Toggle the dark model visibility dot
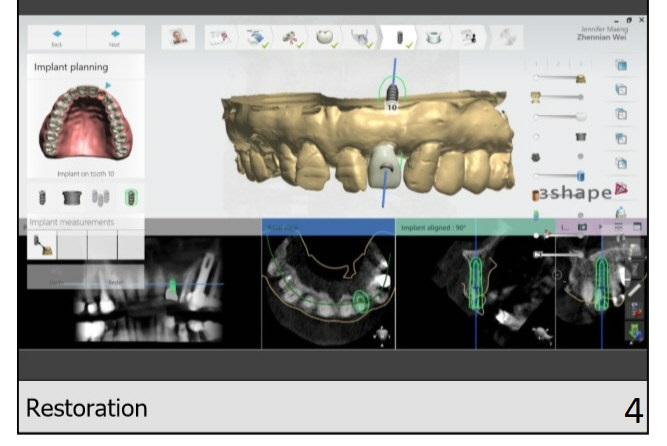 click(580, 156)
